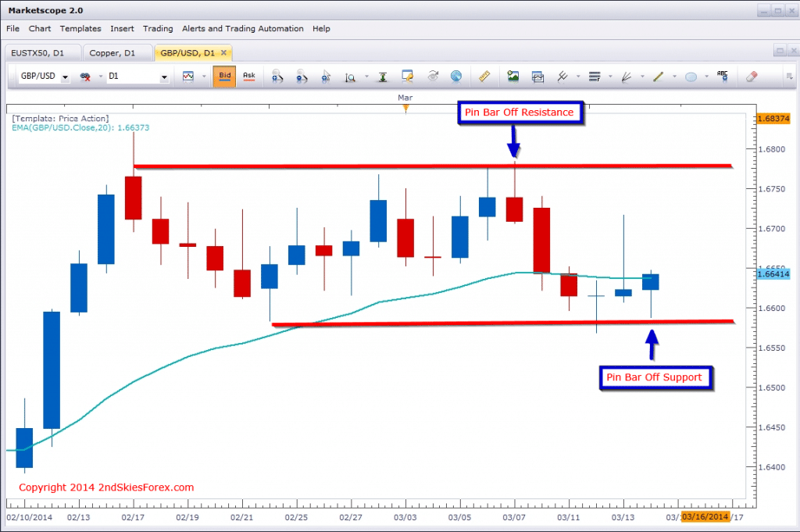Click the Pin Bar Off Resistance label
This screenshot has width=800, height=532.
pos(520,112)
